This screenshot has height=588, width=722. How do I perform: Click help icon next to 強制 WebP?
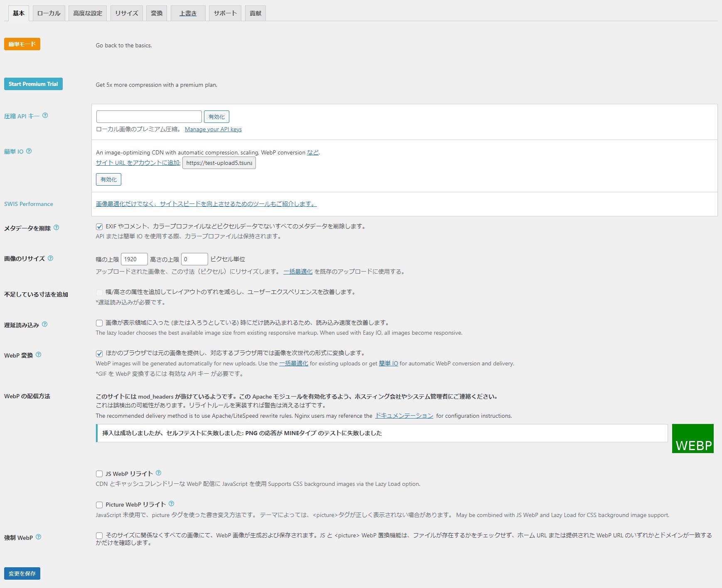[39, 537]
